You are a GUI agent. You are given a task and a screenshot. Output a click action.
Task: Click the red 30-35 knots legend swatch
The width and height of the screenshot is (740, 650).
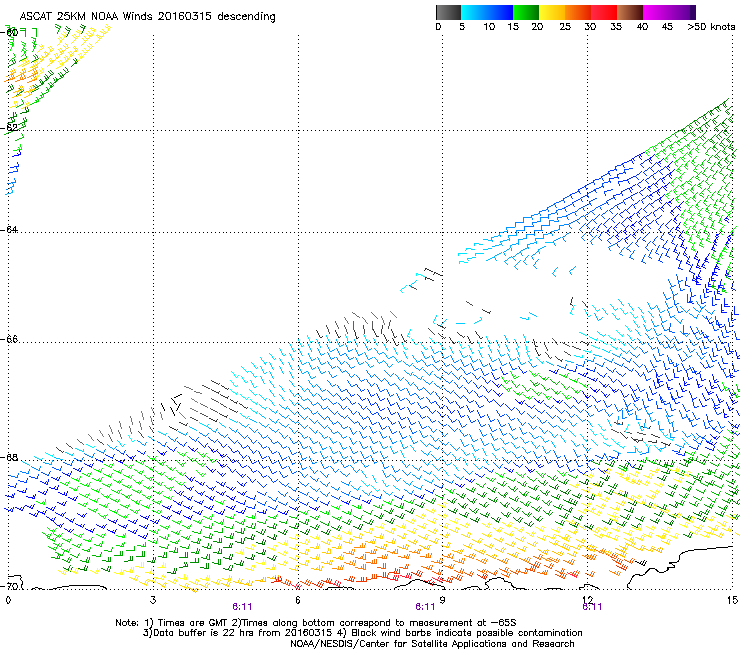point(604,12)
